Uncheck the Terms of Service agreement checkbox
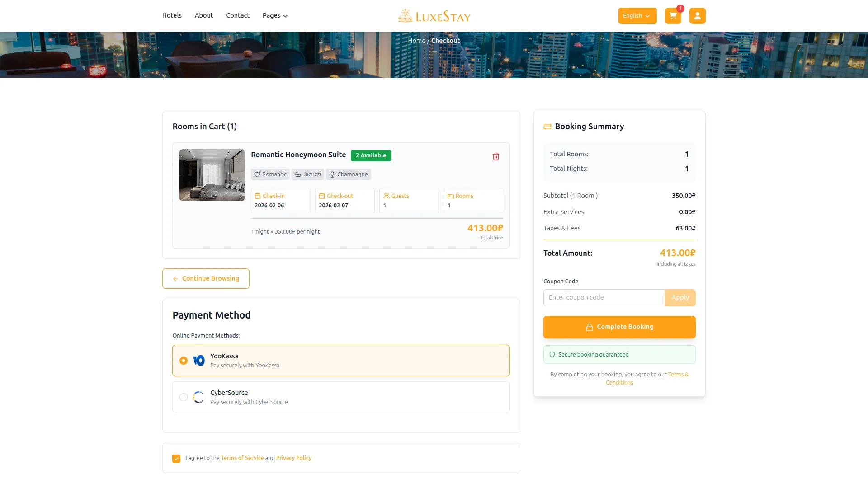 [176, 459]
